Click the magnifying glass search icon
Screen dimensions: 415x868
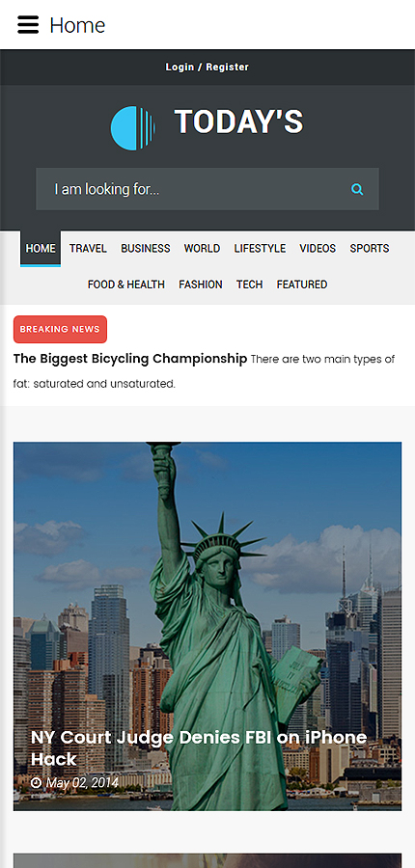tap(357, 189)
